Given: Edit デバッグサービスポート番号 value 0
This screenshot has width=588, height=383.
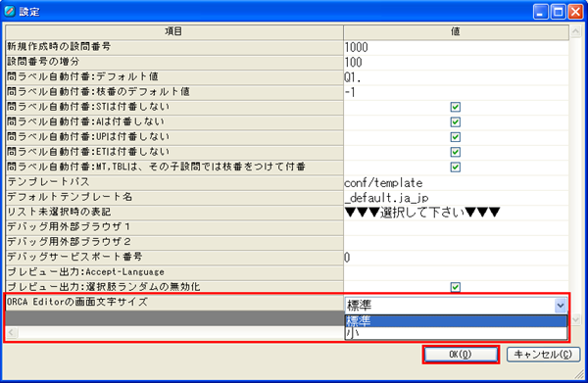Looking at the screenshot, I should 456,258.
